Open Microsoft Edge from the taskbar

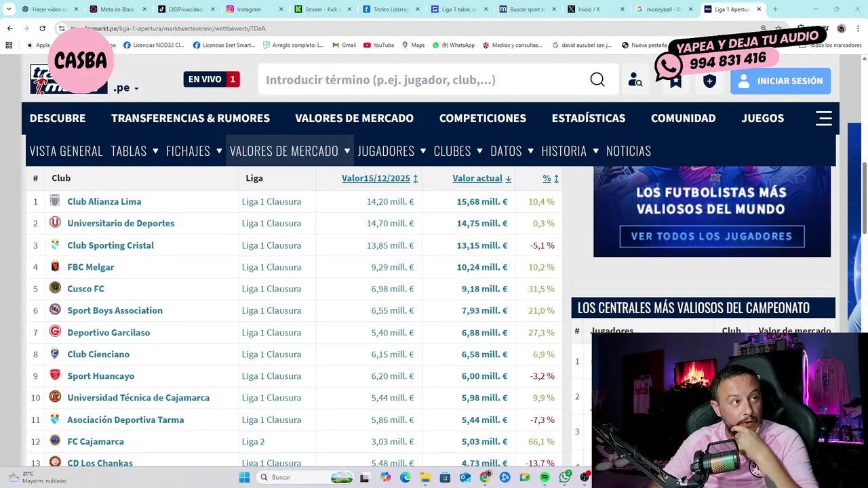click(x=406, y=477)
